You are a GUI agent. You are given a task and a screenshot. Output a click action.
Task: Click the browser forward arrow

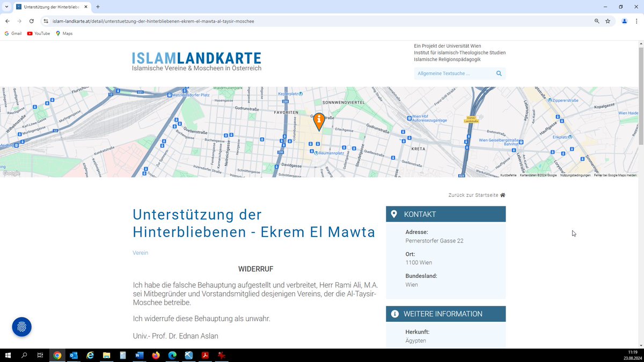[19, 21]
